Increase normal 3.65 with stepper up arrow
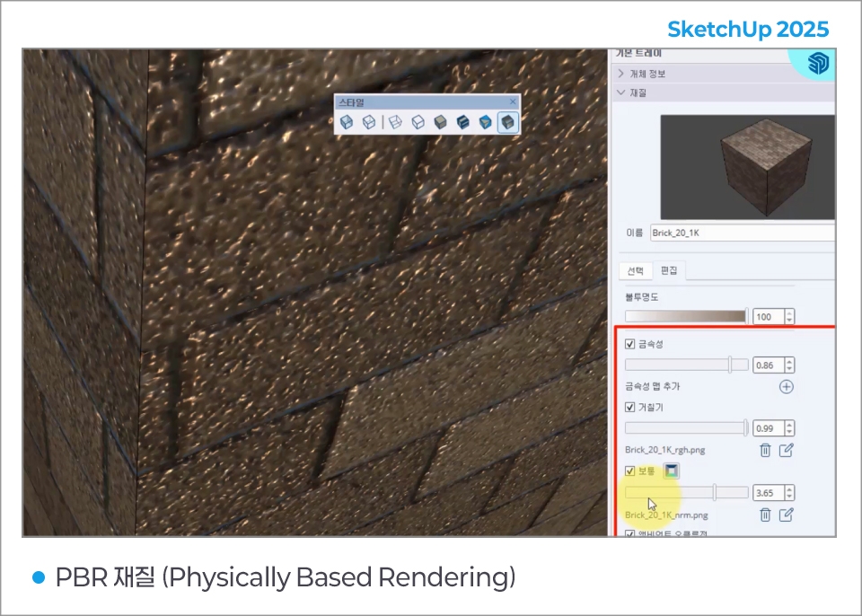This screenshot has width=862, height=616. (790, 489)
